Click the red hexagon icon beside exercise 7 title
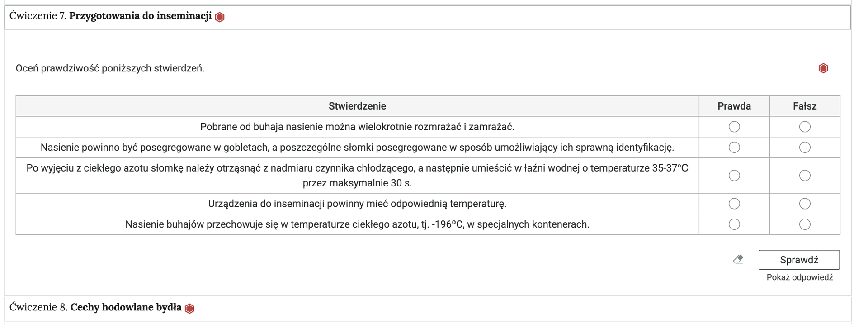Image resolution: width=868 pixels, height=324 pixels. tap(220, 16)
